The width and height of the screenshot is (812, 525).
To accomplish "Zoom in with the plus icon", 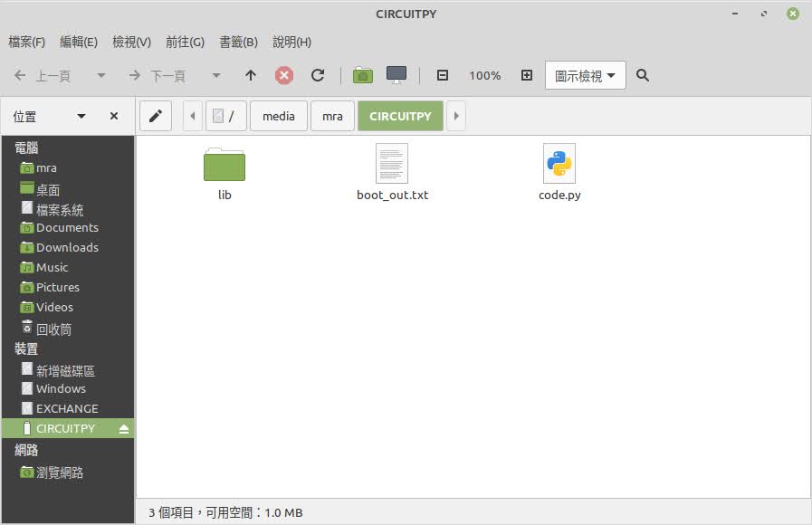I will [527, 76].
